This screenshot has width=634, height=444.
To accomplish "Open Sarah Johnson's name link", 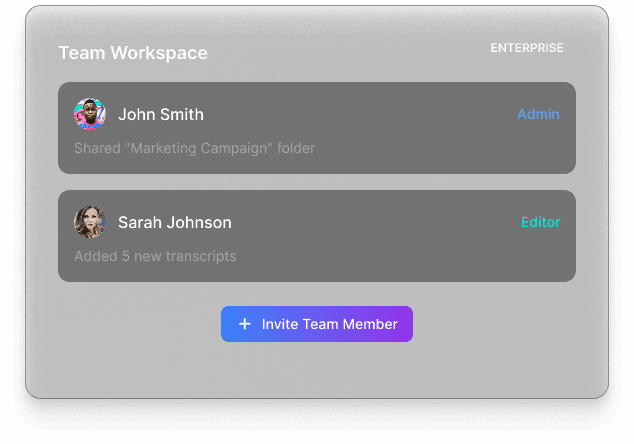I will pyautogui.click(x=174, y=222).
